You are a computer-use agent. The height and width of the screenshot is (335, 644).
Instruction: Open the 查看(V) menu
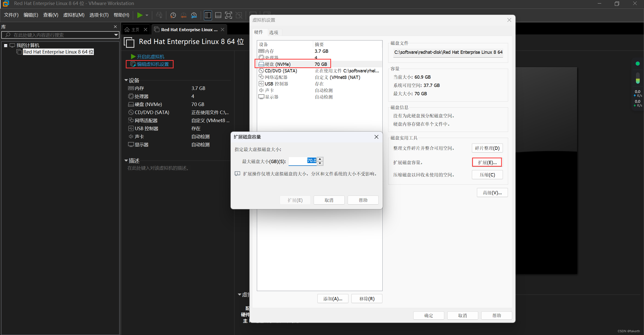[51, 15]
